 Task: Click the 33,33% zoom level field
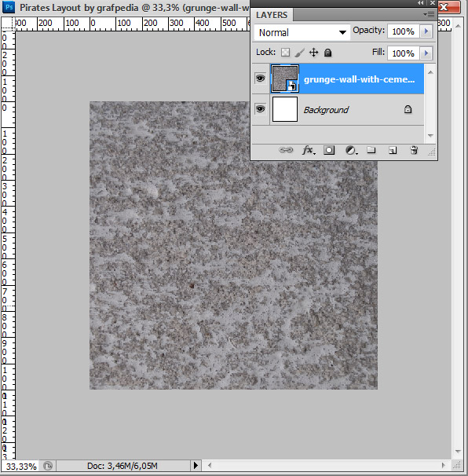(x=21, y=466)
